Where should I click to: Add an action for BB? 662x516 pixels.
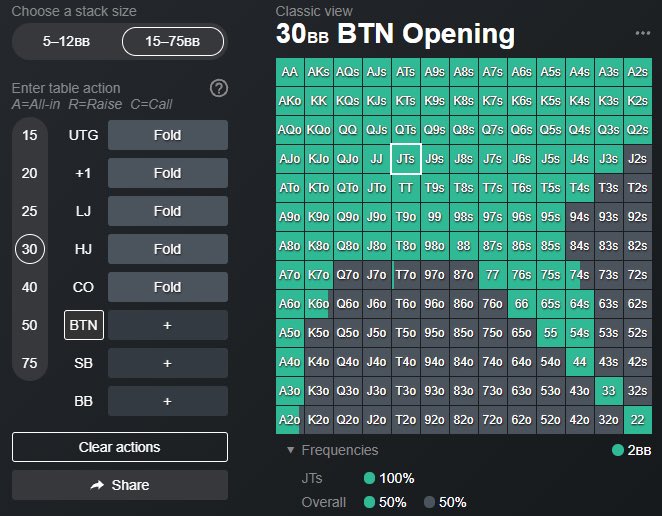click(168, 401)
